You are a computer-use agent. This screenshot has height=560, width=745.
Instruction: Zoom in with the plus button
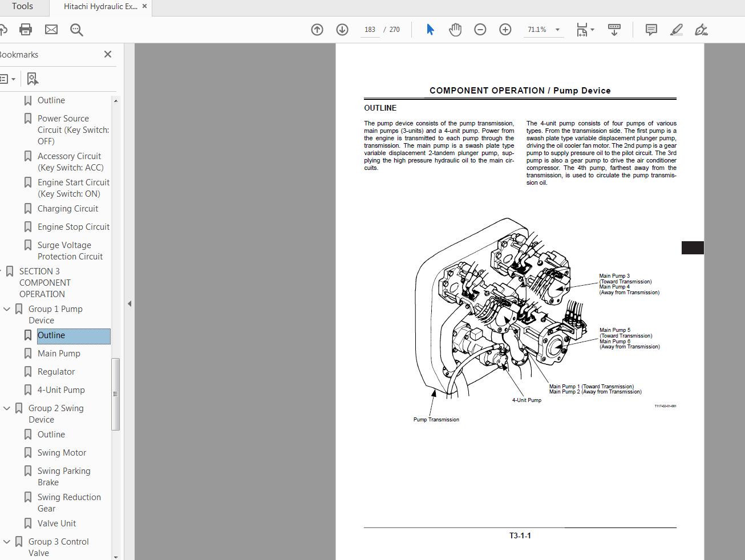[505, 30]
